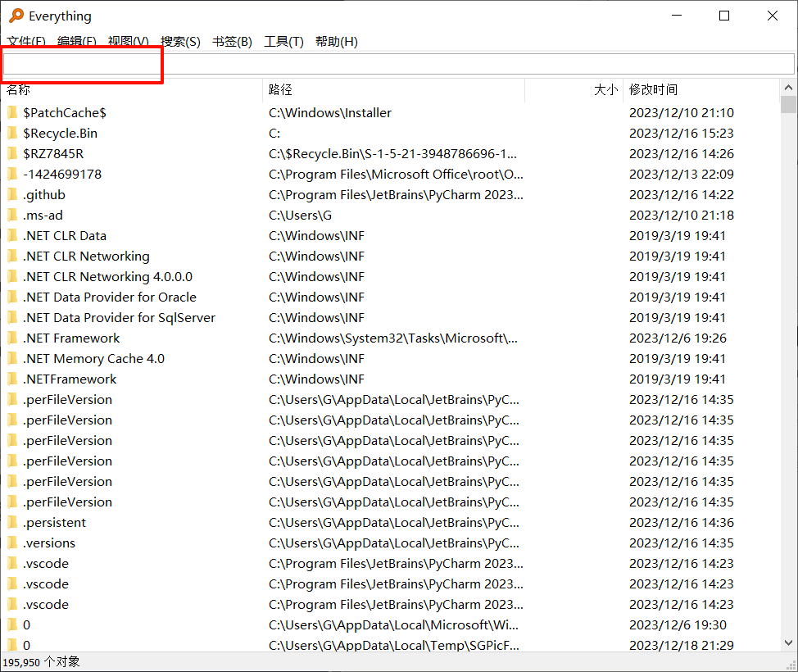Screen dimensions: 798x672
Task: Select the .NET CLR Data entry
Action: (65, 236)
